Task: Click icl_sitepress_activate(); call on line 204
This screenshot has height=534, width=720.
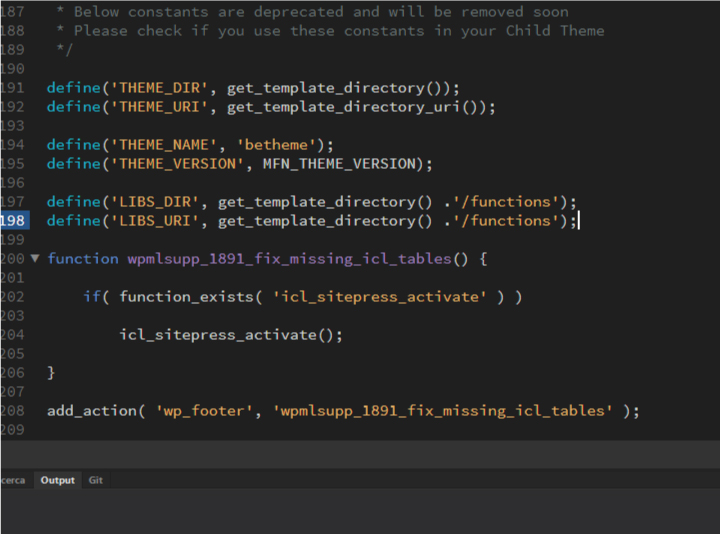Action: pos(231,335)
